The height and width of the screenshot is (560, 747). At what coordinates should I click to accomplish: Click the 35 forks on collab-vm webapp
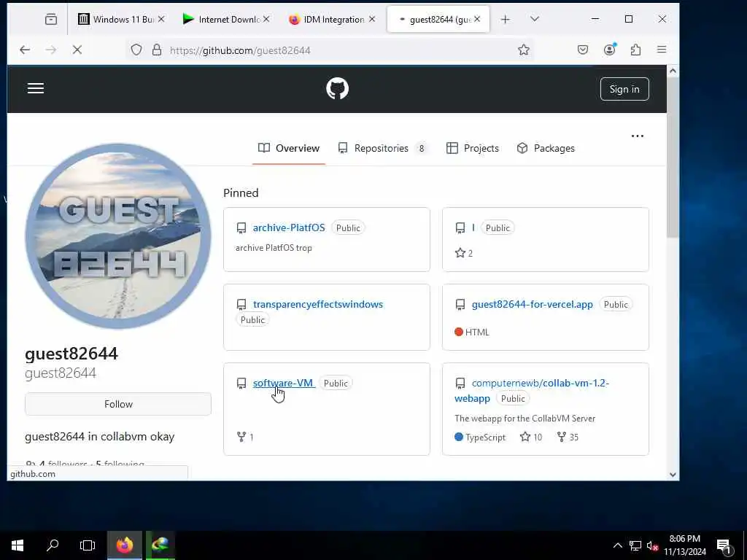pos(568,437)
